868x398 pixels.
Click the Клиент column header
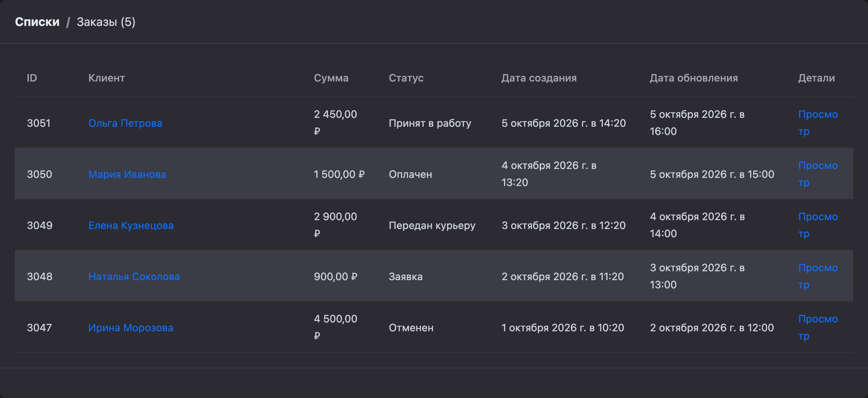tap(106, 78)
